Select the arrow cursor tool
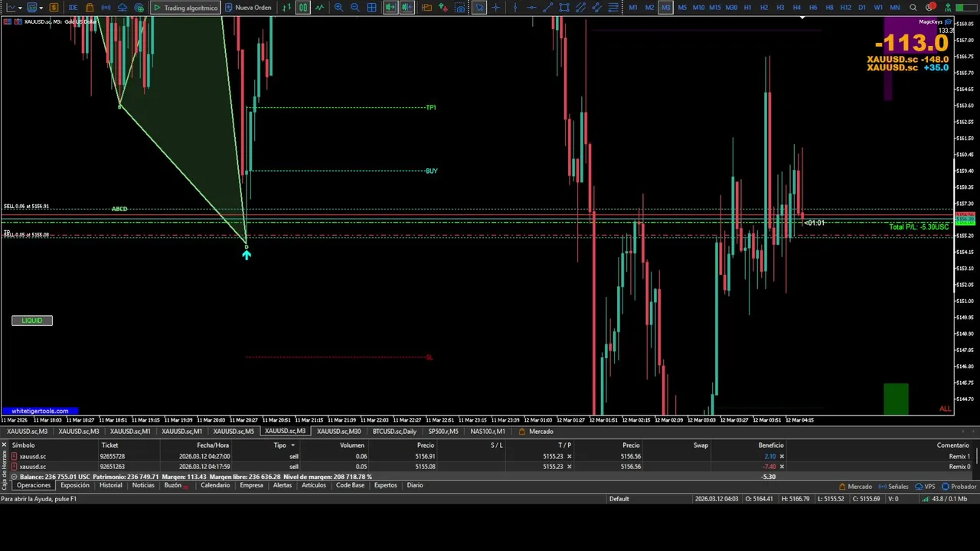980x551 pixels. click(479, 8)
